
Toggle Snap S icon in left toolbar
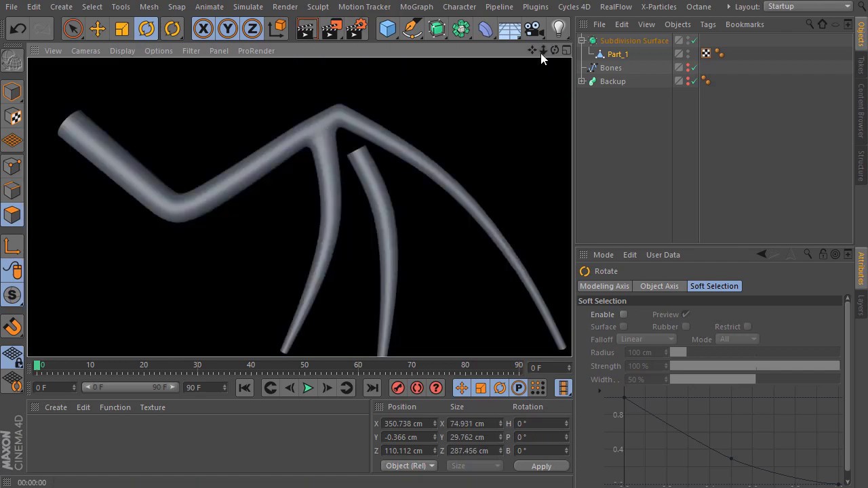[x=12, y=295]
